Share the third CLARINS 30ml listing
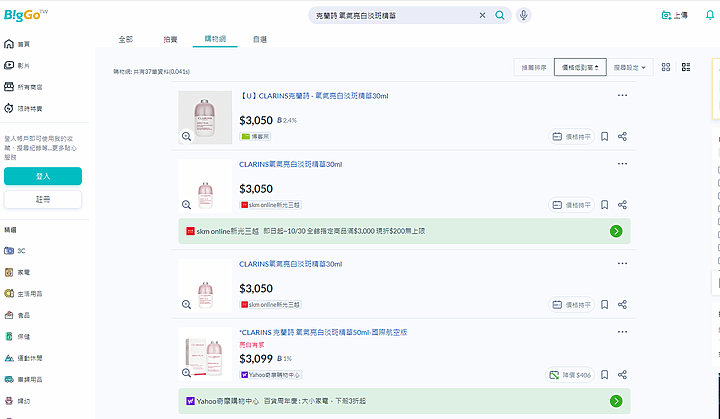Screen dimensions: 720x419 point(622,305)
